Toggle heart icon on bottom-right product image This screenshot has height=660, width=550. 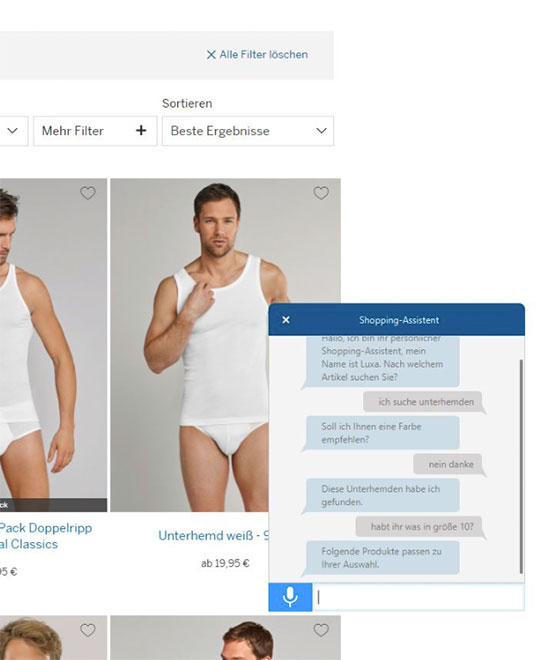[321, 630]
